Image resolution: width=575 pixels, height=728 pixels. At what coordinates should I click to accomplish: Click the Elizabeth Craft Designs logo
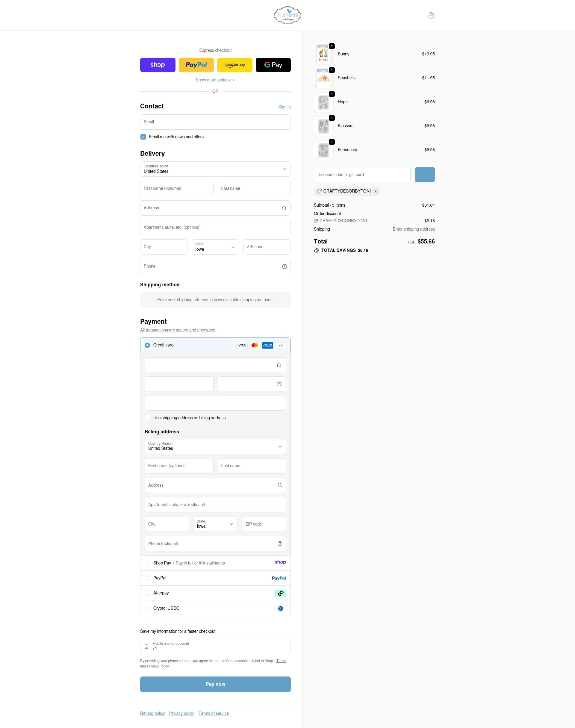287,15
